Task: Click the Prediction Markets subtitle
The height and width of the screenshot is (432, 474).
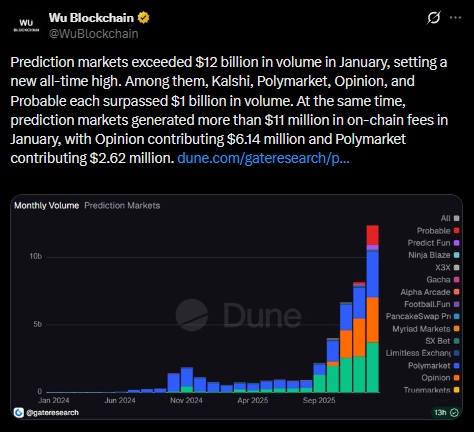Action: [x=122, y=205]
